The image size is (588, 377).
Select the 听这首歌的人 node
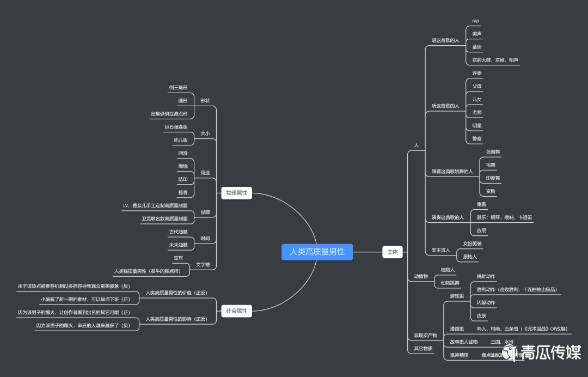(x=445, y=106)
